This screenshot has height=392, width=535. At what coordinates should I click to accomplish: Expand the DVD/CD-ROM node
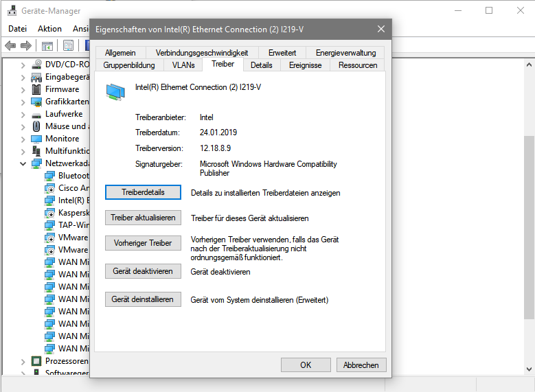pos(23,65)
